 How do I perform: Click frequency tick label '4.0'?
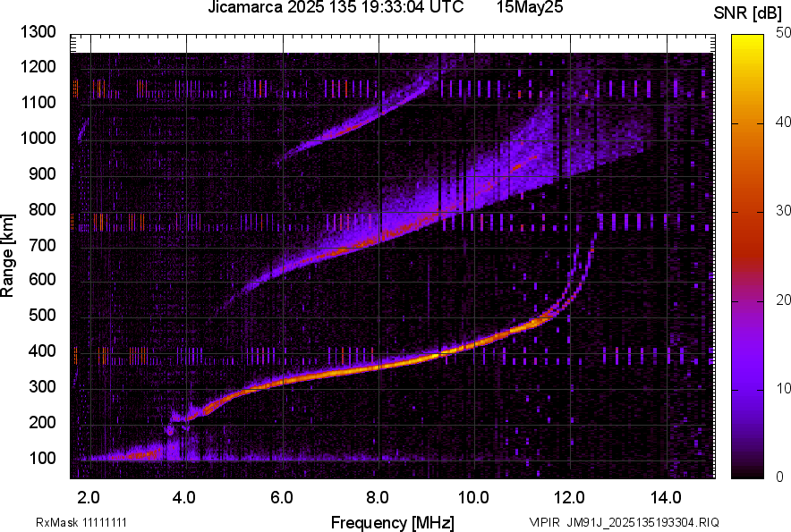[x=184, y=498]
